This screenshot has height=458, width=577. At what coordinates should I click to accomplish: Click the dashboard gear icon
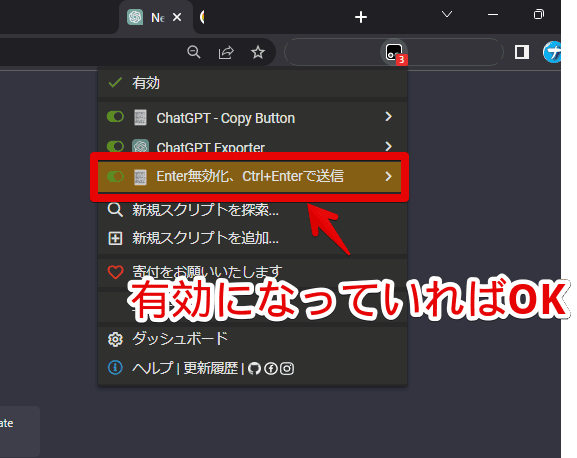point(115,340)
